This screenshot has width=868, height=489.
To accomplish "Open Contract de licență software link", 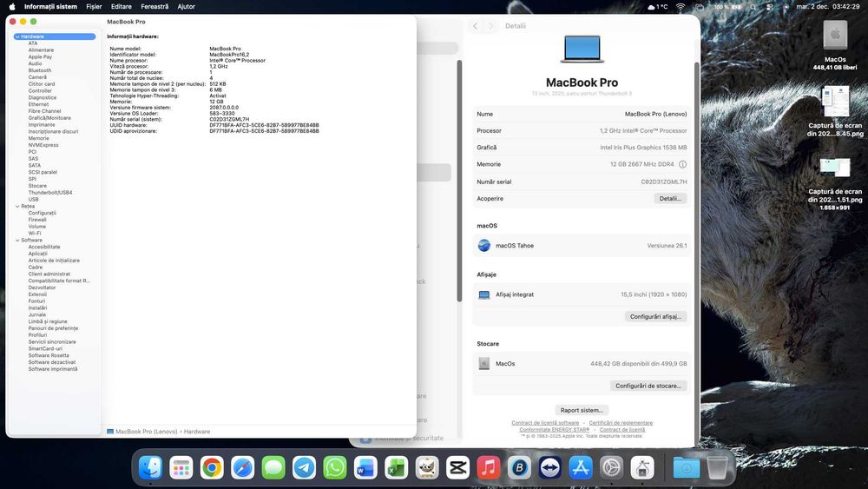I will pos(545,423).
